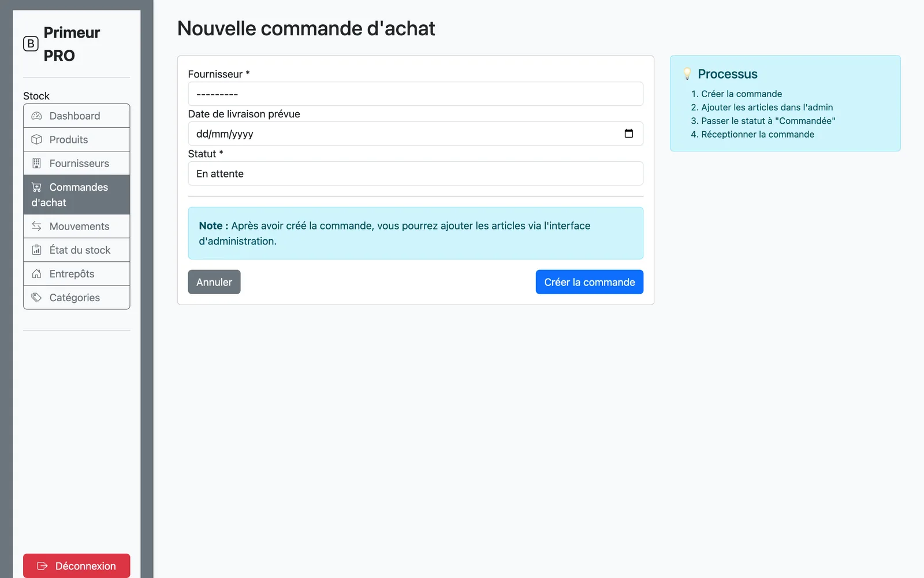Click the Produits box icon
Screen dimensions: 924x578
click(36, 139)
